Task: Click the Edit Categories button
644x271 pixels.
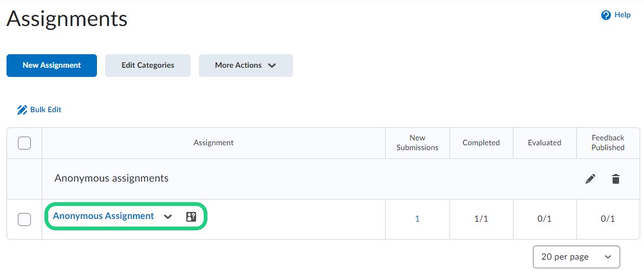Action: [148, 66]
